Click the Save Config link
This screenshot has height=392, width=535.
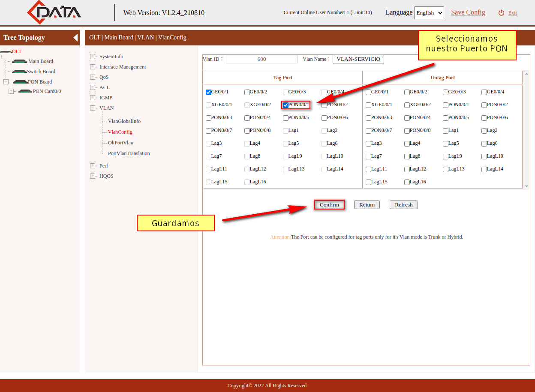pyautogui.click(x=468, y=12)
